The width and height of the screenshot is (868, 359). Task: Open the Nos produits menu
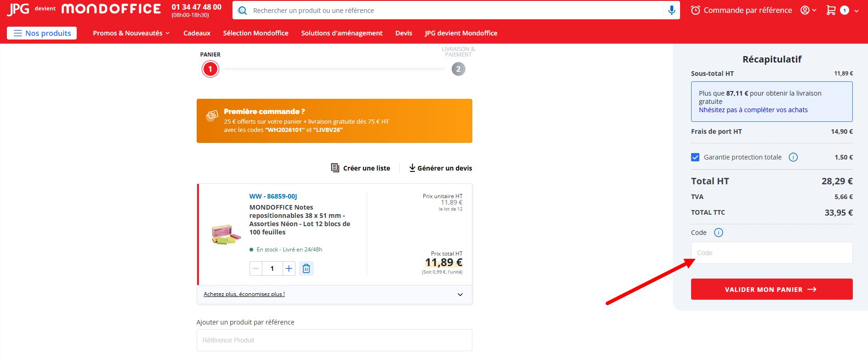click(x=42, y=33)
